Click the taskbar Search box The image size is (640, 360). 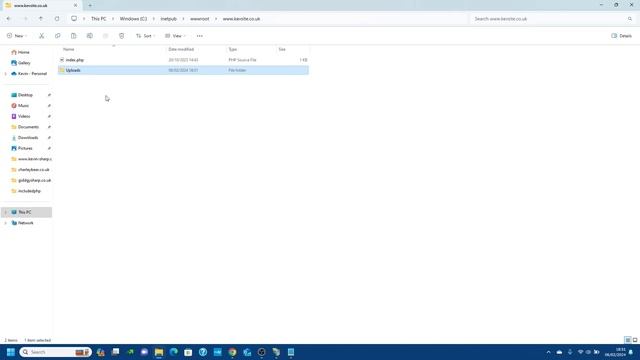coord(55,352)
